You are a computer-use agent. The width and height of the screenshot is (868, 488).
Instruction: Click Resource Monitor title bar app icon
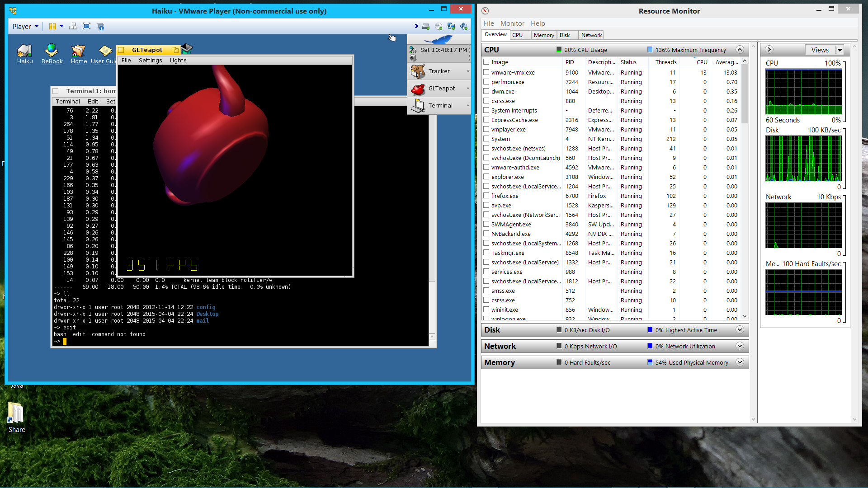pyautogui.click(x=485, y=11)
